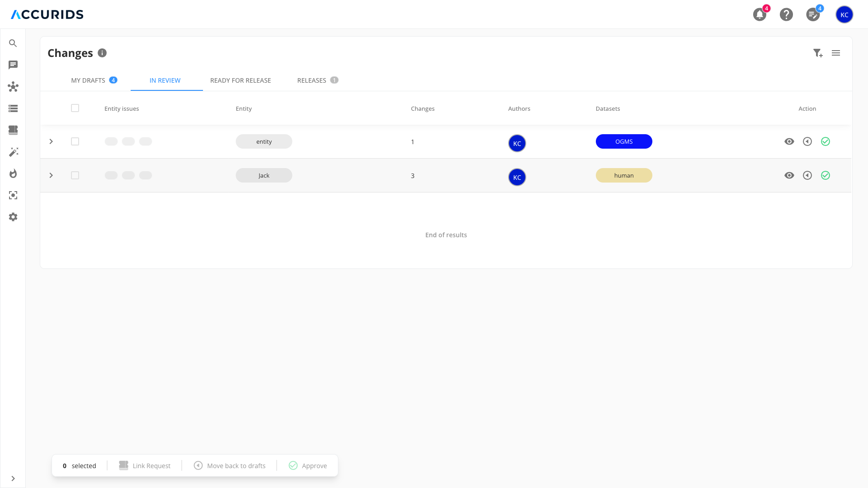Open the search panel in the sidebar

coord(13,43)
